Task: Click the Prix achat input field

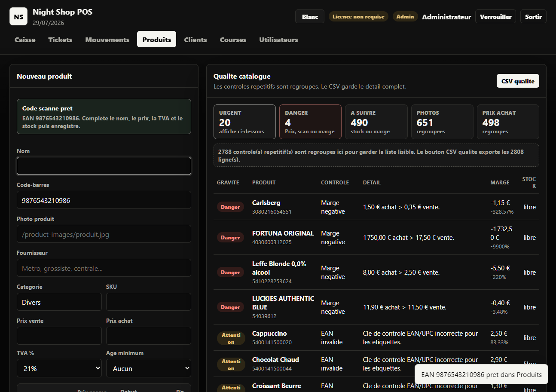Action: (149, 336)
